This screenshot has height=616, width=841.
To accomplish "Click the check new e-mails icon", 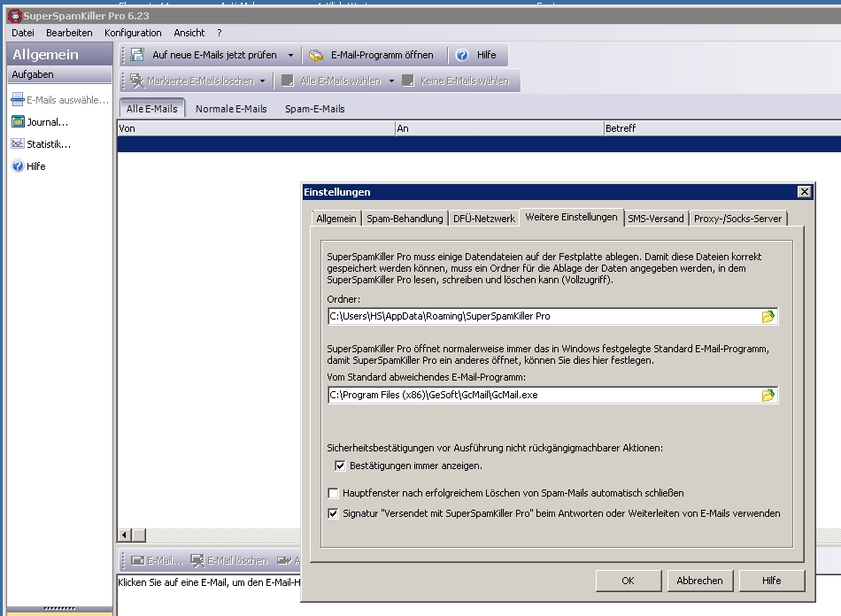I will coord(138,55).
